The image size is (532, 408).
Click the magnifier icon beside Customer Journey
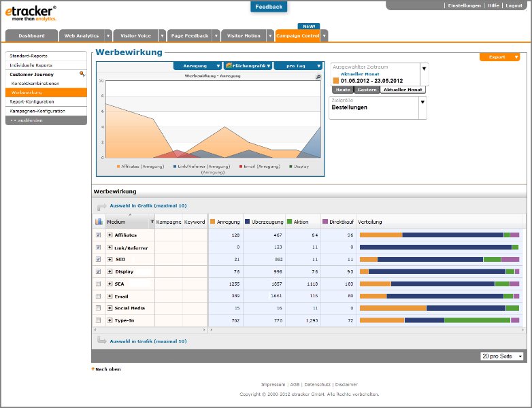pos(82,74)
